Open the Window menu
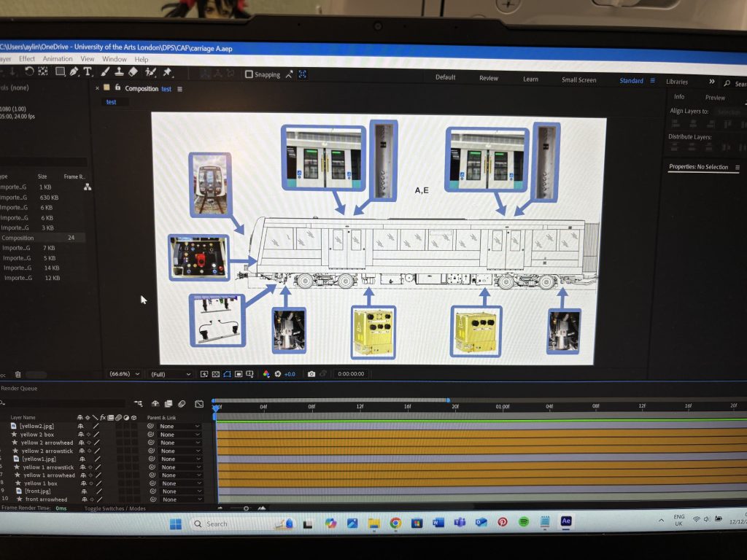The width and height of the screenshot is (747, 560). click(115, 59)
